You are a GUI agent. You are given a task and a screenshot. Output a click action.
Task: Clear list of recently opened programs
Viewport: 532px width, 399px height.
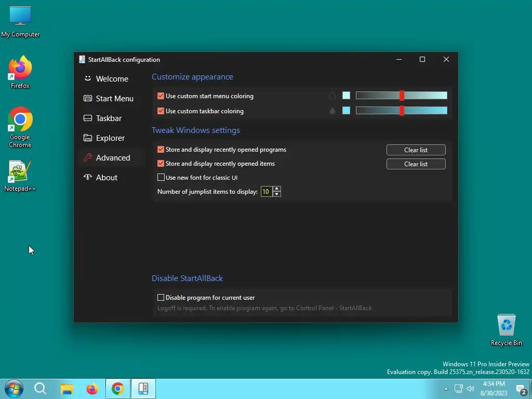(x=416, y=150)
